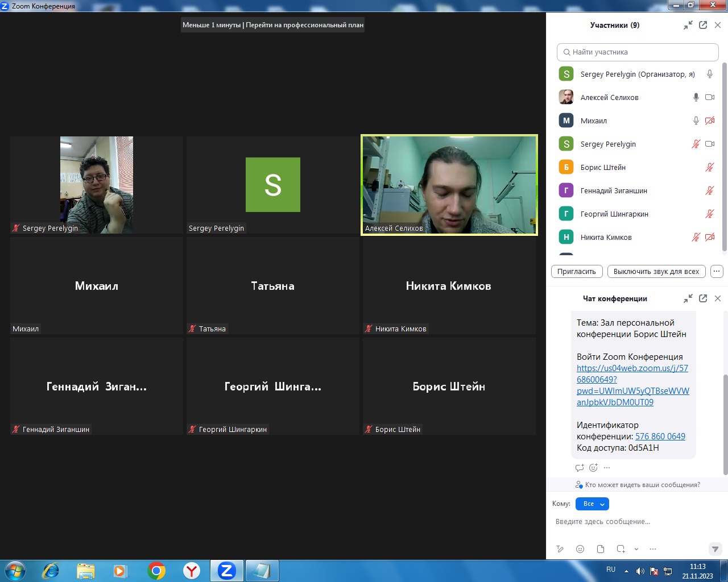Click Пригласить button

point(577,271)
